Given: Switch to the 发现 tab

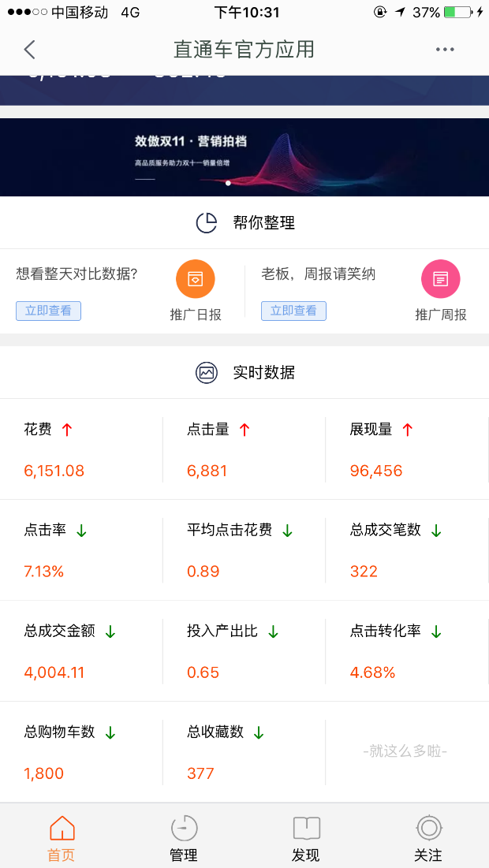Looking at the screenshot, I should tap(306, 838).
